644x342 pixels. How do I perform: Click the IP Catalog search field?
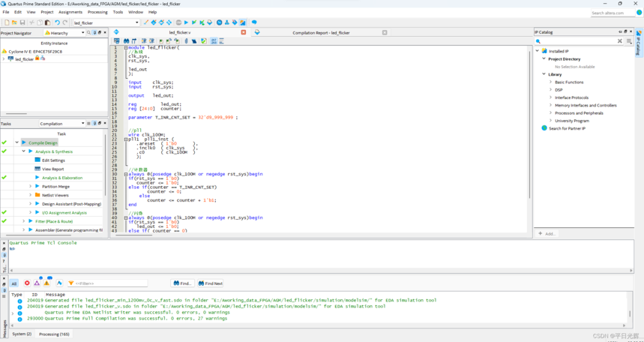(578, 41)
